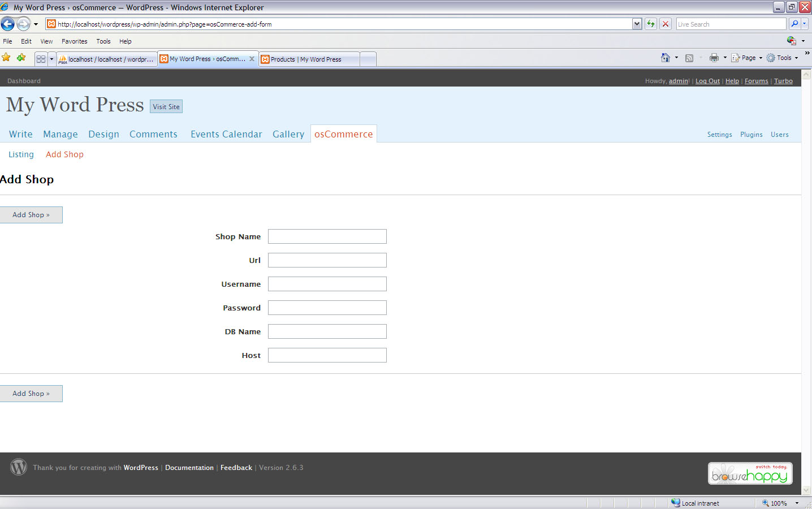
Task: Open the Users link
Action: click(x=780, y=135)
